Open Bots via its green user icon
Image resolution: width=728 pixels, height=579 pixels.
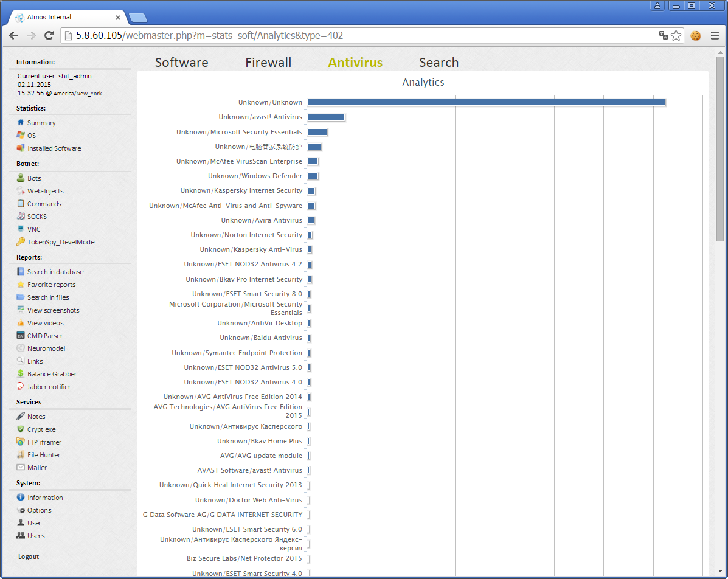coord(21,178)
